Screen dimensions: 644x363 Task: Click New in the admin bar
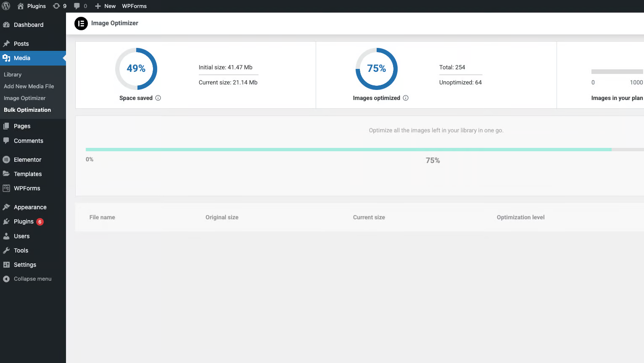point(106,6)
